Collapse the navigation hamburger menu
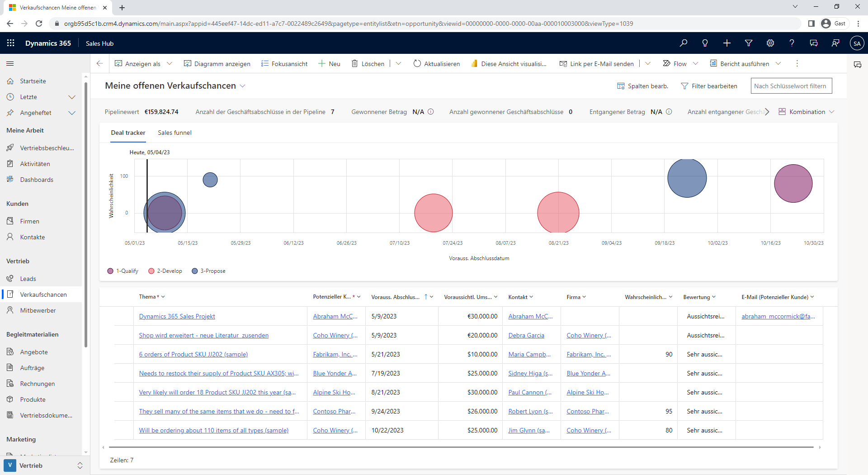This screenshot has width=868, height=475. tap(10, 64)
